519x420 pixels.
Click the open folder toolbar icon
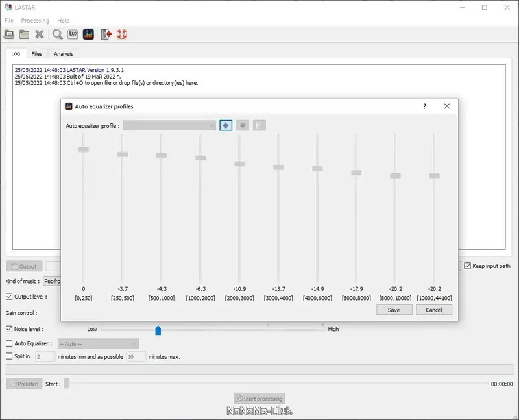[24, 34]
